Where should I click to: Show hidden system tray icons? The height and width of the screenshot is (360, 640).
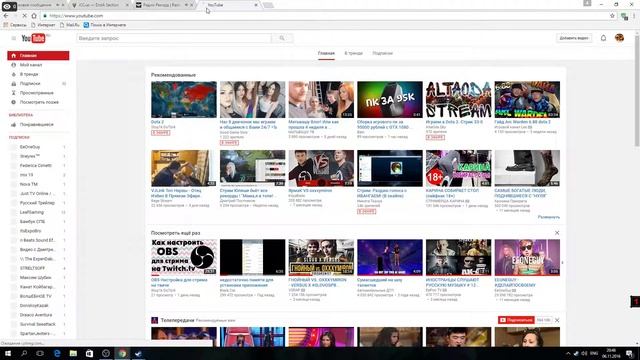(x=568, y=353)
